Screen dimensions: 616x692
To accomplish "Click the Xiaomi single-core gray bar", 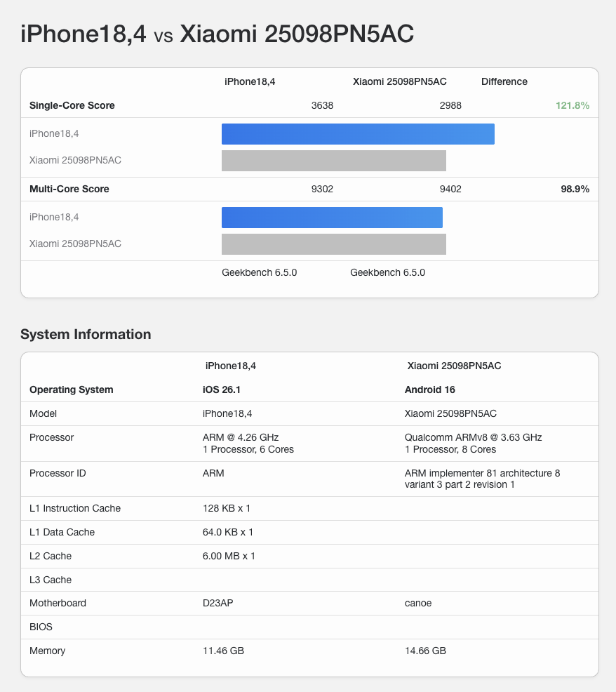I will click(x=334, y=161).
